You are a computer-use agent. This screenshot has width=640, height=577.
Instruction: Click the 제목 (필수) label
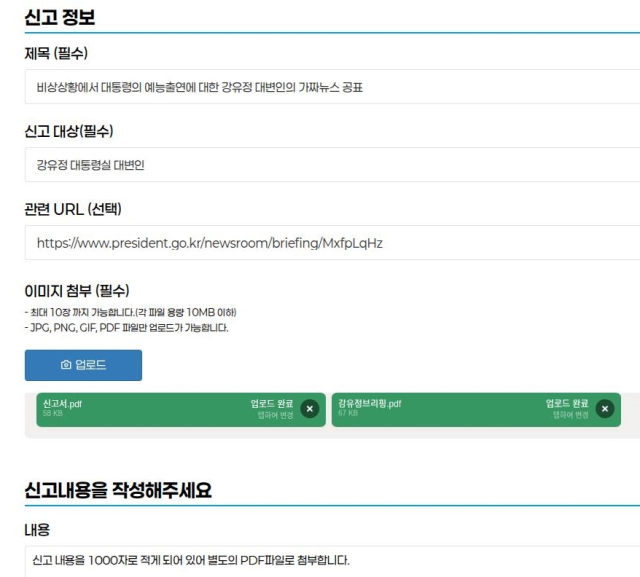(63, 54)
